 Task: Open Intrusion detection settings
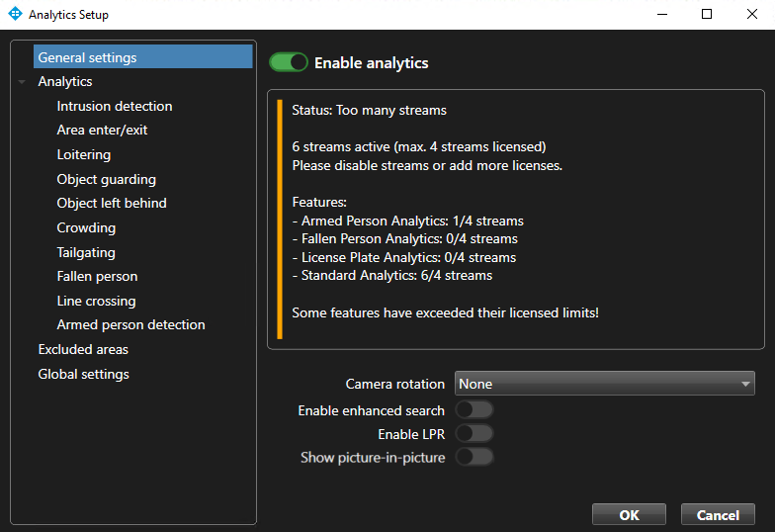[x=115, y=106]
